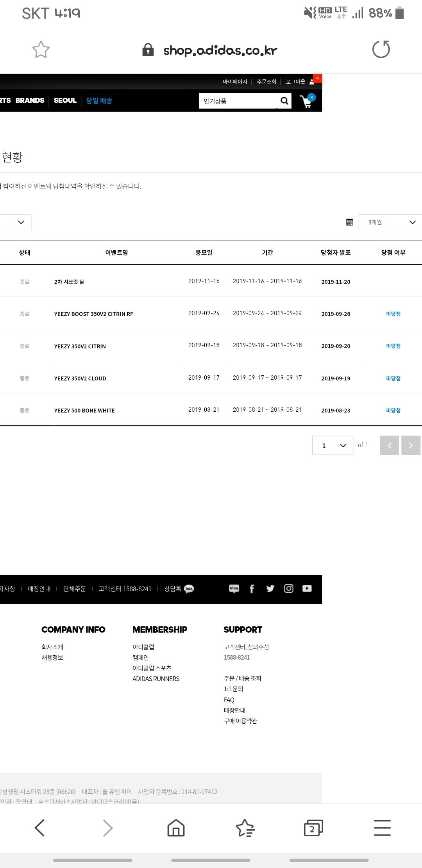Open 단체주문 link
The height and width of the screenshot is (868, 422).
pos(75,589)
